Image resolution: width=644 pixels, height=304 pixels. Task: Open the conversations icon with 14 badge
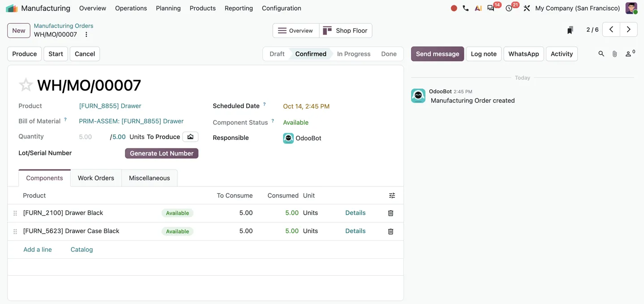pyautogui.click(x=491, y=8)
